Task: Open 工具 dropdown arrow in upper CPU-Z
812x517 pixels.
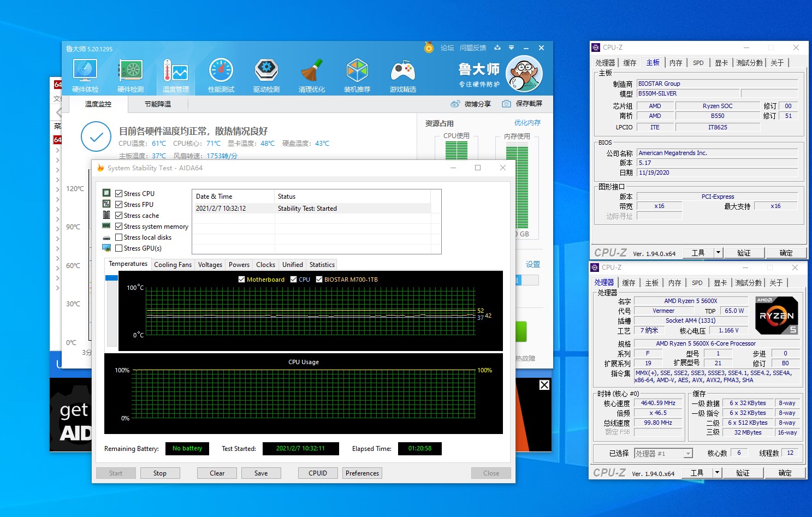Action: click(x=718, y=253)
